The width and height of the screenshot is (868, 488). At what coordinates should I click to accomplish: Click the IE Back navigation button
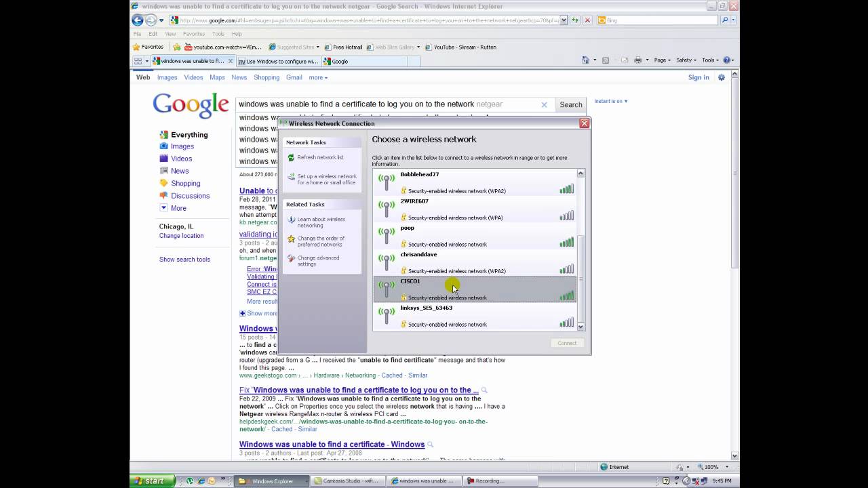coord(138,20)
